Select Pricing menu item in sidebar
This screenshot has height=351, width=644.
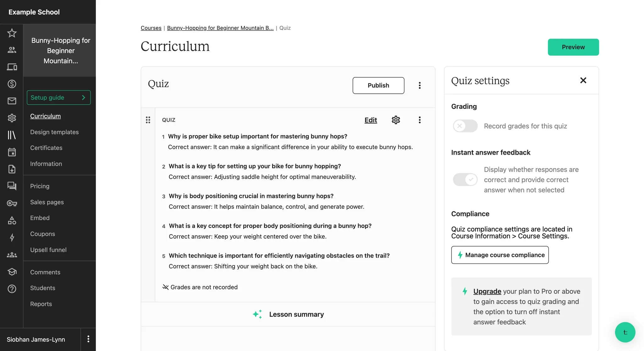tap(39, 186)
